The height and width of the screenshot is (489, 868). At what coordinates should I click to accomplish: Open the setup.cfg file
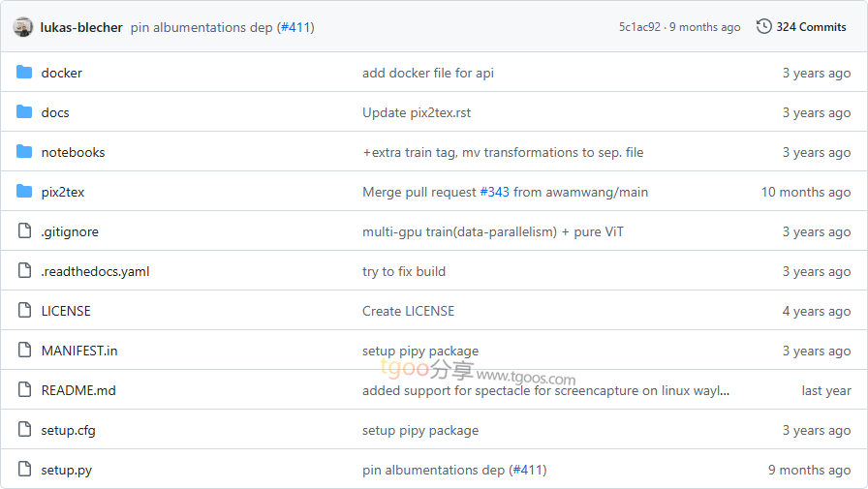pyautogui.click(x=66, y=430)
